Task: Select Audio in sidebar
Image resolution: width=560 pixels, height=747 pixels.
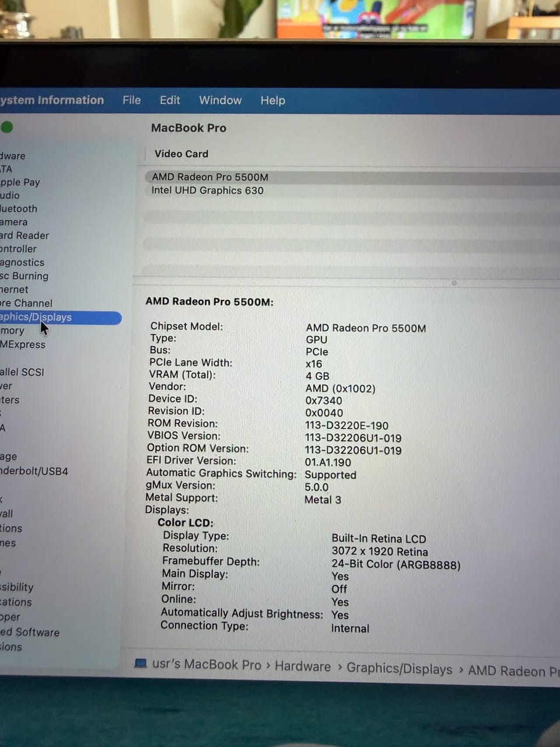Action: [10, 196]
